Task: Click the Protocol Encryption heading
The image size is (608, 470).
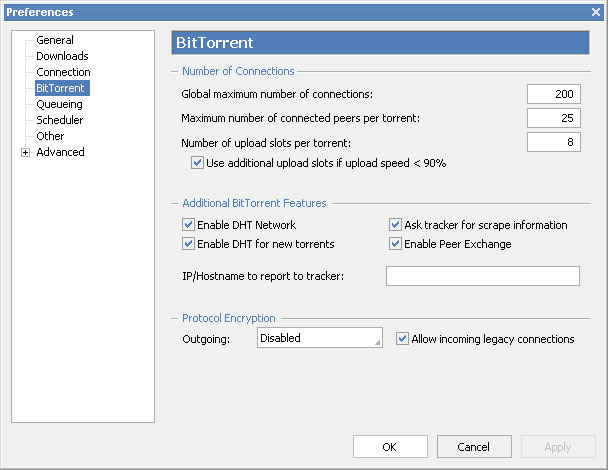Action: point(229,318)
